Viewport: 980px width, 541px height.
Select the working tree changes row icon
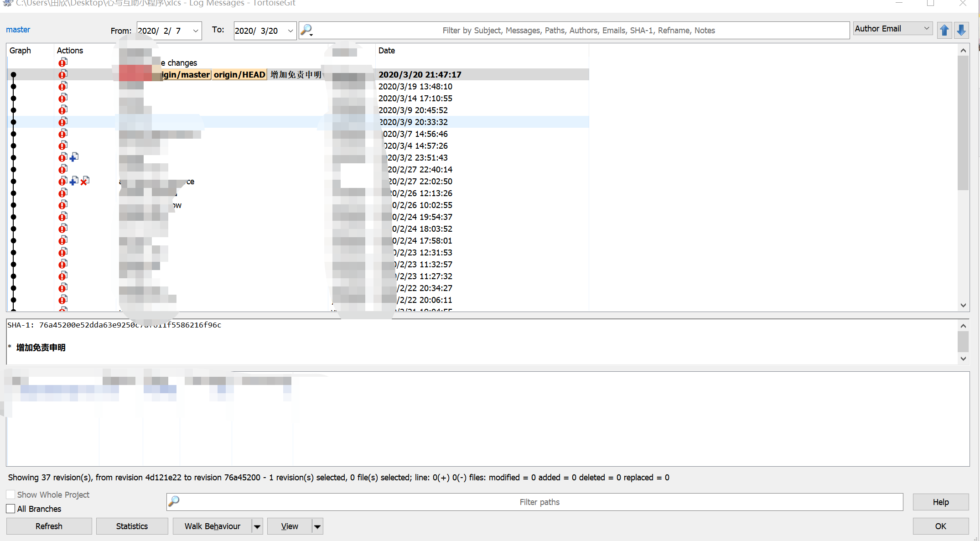click(x=63, y=62)
